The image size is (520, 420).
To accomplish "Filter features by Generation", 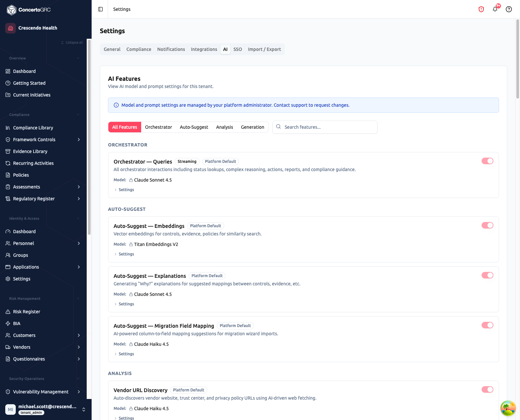I will (252, 127).
